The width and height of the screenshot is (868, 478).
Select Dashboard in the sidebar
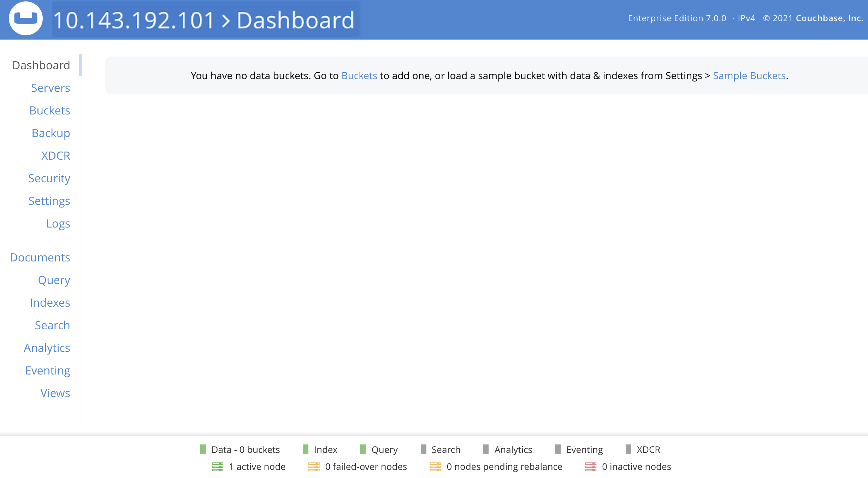coord(41,65)
